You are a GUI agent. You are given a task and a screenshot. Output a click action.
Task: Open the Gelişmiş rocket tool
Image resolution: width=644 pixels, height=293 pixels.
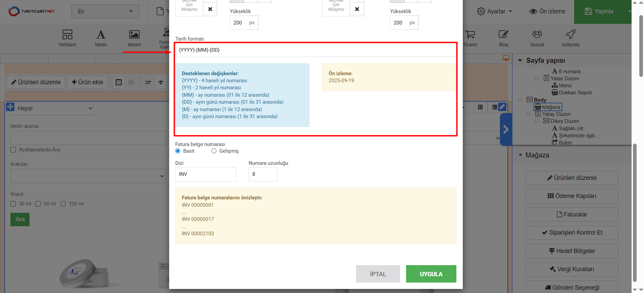click(x=571, y=38)
